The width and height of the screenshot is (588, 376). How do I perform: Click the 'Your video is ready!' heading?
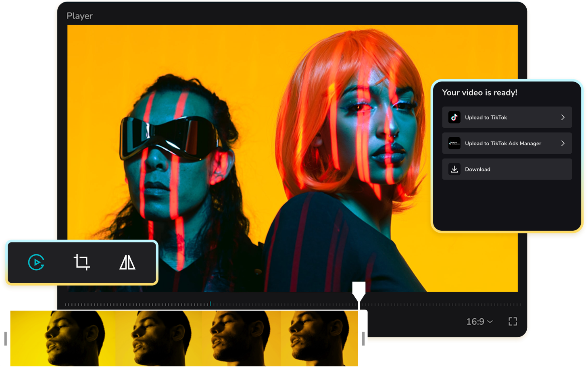tap(480, 92)
